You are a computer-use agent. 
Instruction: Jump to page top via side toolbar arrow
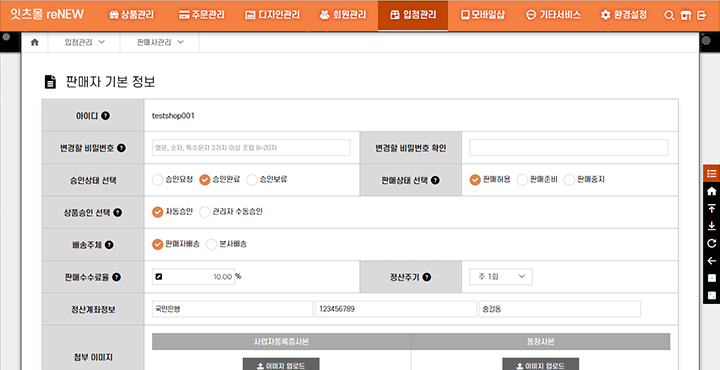pyautogui.click(x=712, y=208)
